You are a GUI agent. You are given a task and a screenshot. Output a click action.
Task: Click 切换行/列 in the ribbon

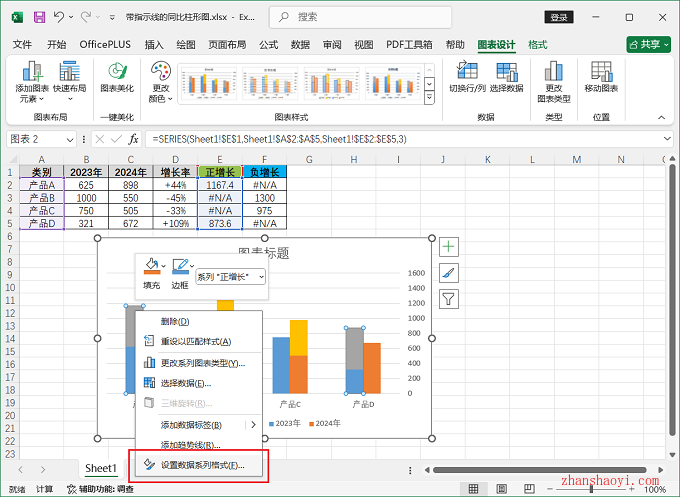tap(466, 76)
